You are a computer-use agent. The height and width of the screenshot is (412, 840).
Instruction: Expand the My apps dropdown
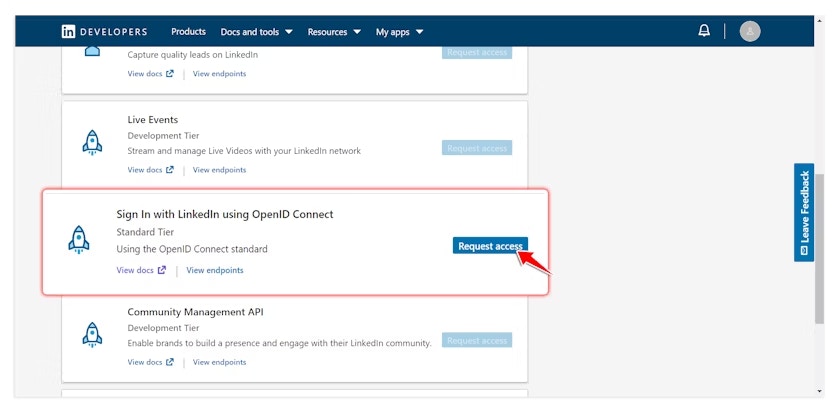[x=400, y=32]
